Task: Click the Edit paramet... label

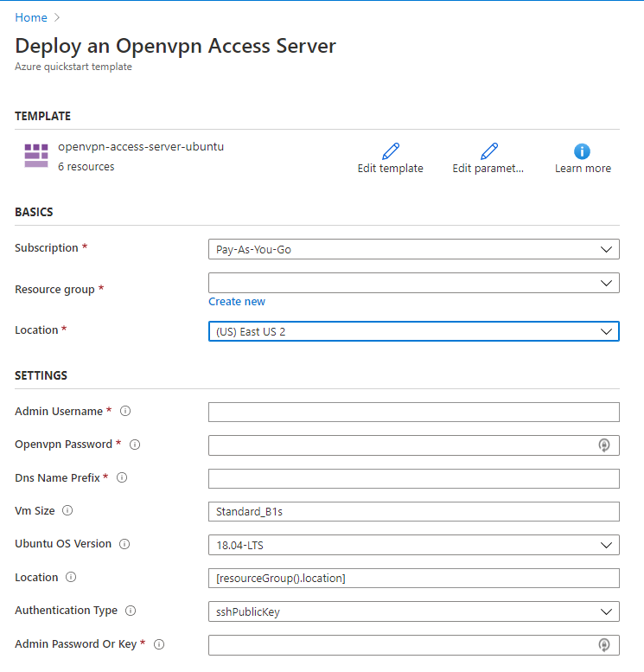Action: pos(488,169)
